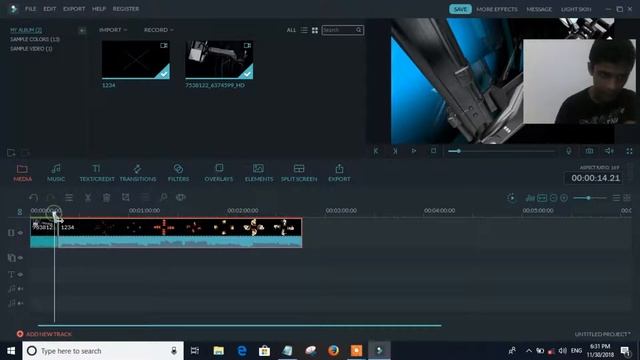
Task: Click the undo icon
Action: (x=33, y=198)
